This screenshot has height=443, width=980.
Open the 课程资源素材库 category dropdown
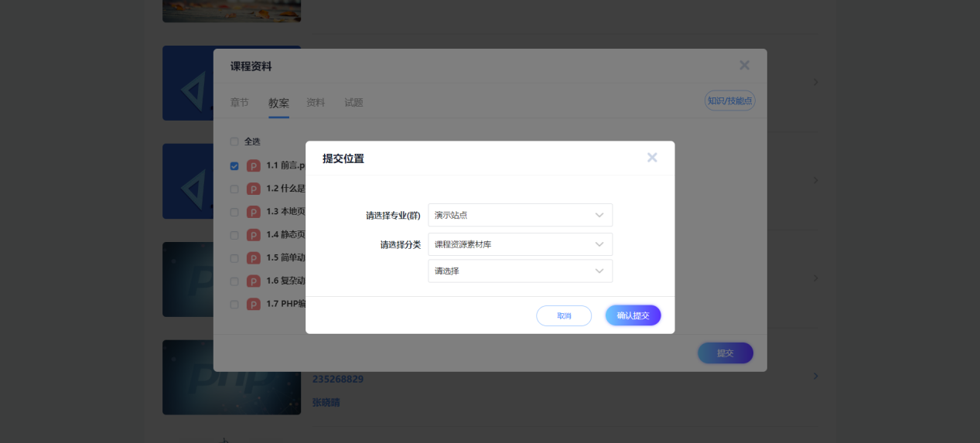520,244
